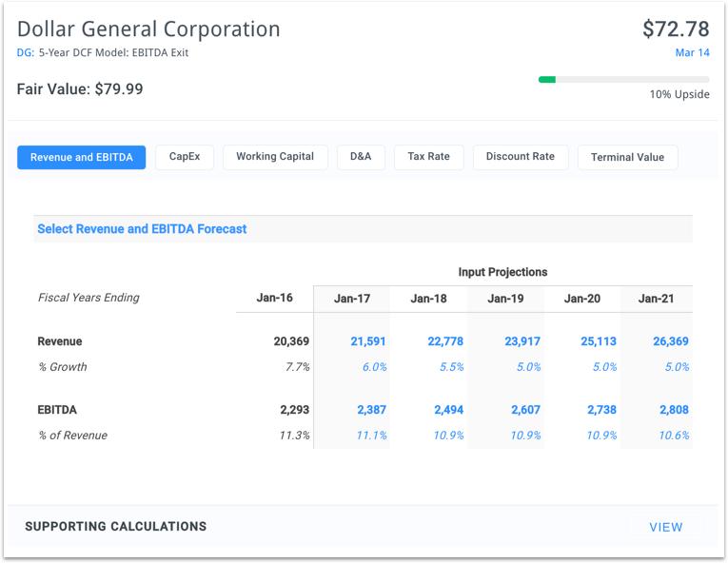Viewport: 728px width, 563px height.
Task: Open the Discount Rate tab
Action: pyautogui.click(x=520, y=157)
